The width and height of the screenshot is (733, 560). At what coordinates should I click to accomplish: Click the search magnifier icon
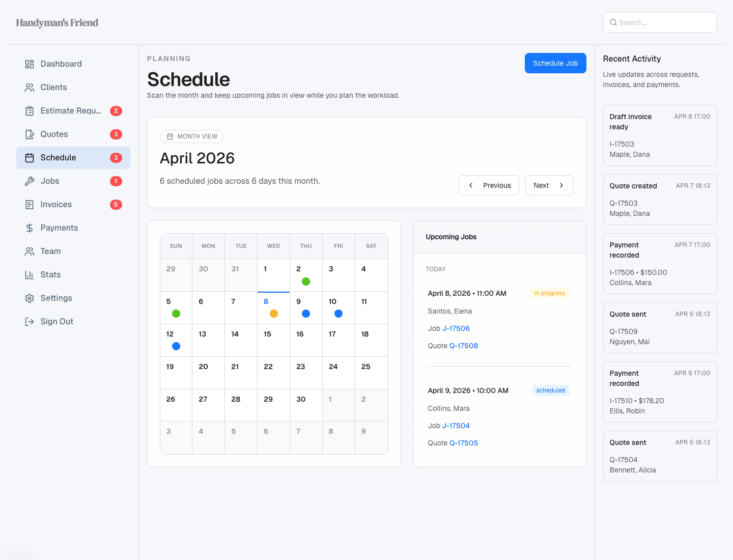[613, 22]
